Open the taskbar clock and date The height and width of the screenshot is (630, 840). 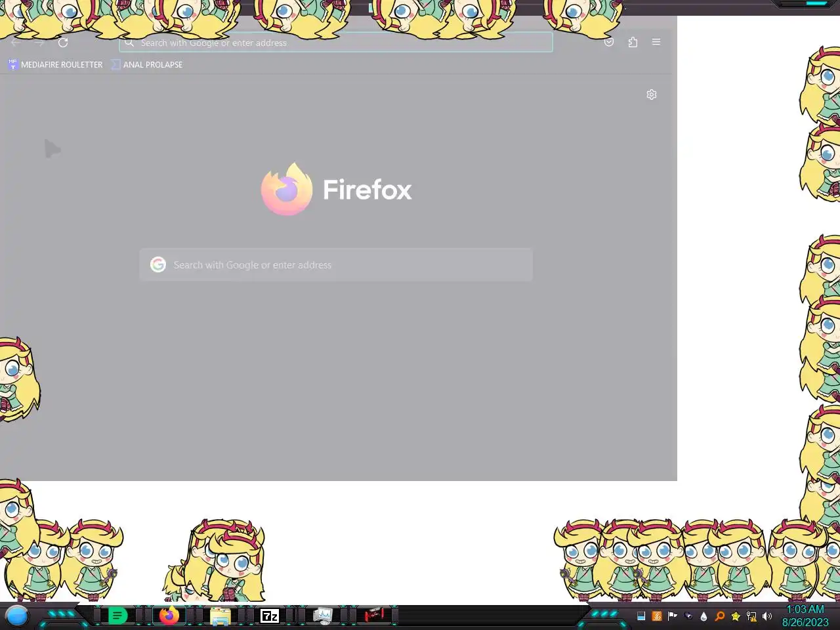[x=805, y=616]
